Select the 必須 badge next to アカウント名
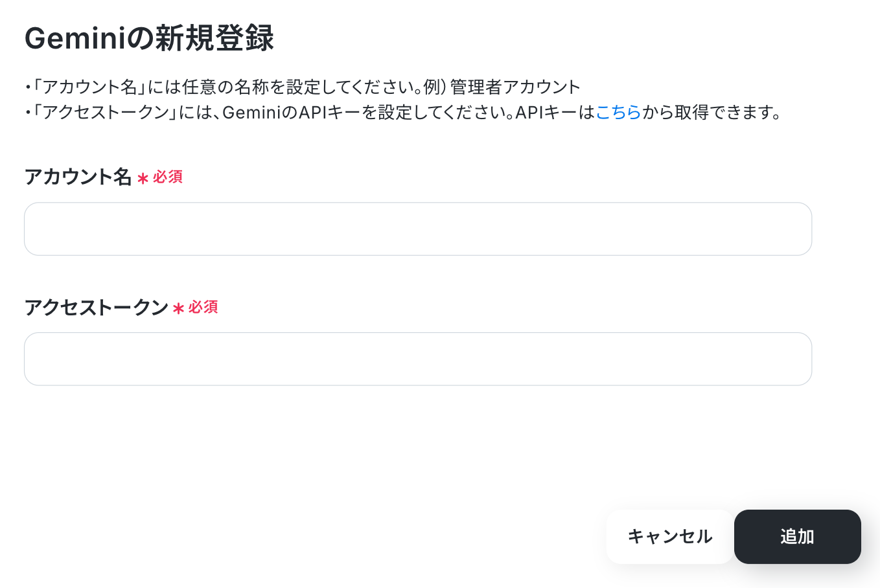Screen dimensions: 880x588 (168, 177)
